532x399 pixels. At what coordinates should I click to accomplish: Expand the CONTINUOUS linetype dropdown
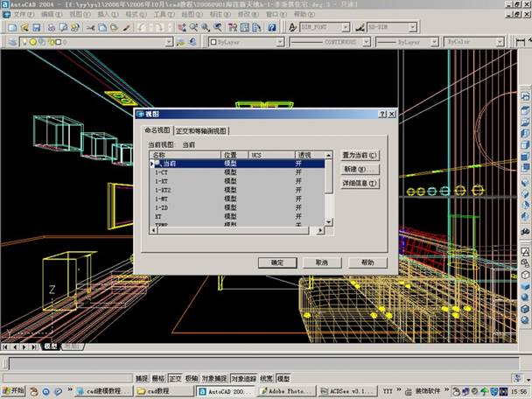(327, 41)
